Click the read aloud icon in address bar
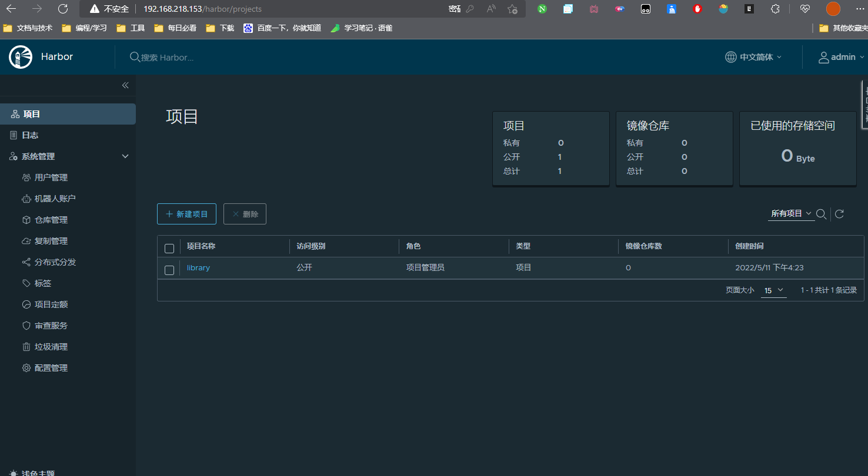This screenshot has width=868, height=476. (x=491, y=9)
